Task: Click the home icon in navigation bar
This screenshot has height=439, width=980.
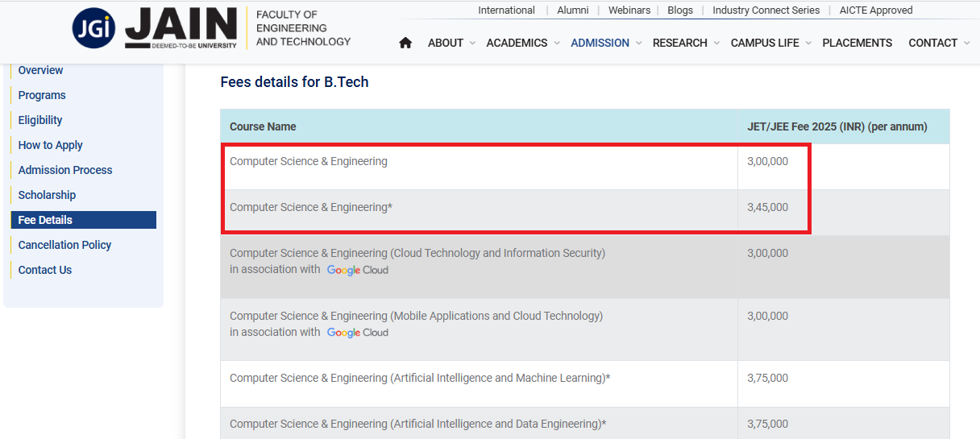Action: [x=405, y=43]
